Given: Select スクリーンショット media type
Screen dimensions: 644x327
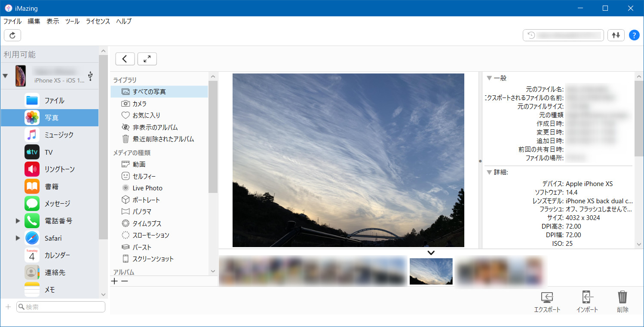Looking at the screenshot, I should [159, 259].
